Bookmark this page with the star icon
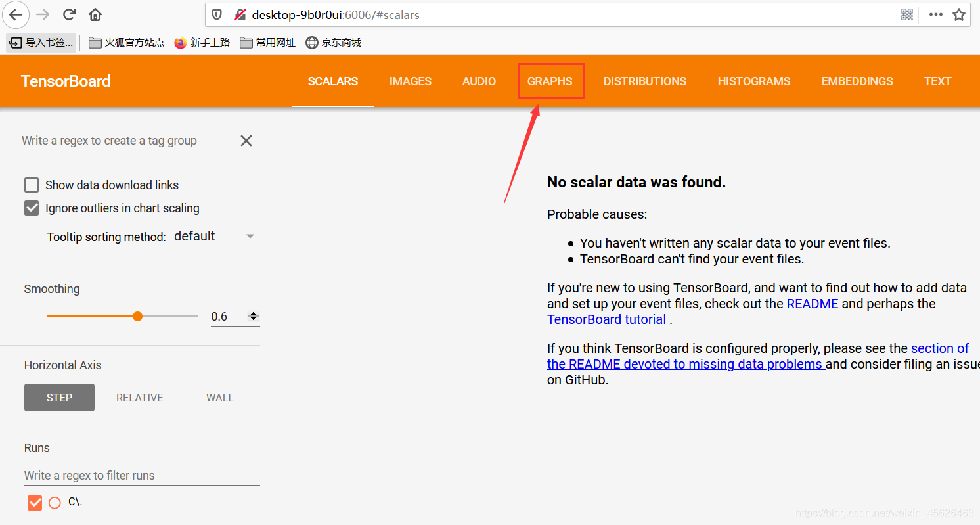 959,14
